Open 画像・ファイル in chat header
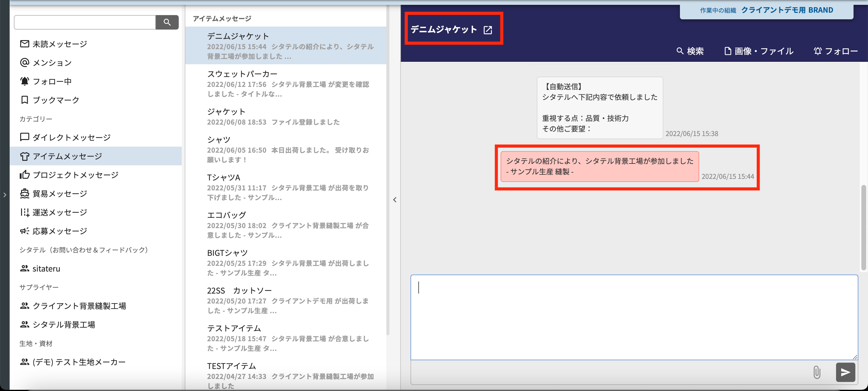 [759, 51]
